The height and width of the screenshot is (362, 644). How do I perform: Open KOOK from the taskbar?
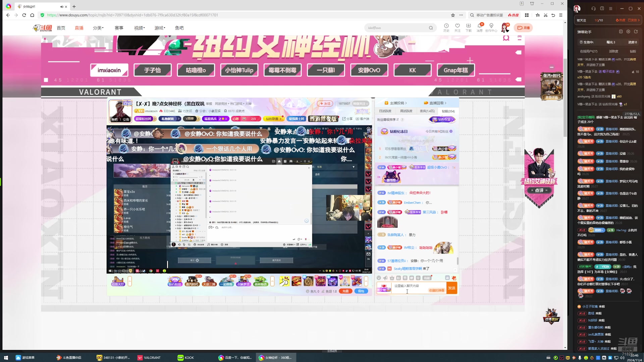(x=186, y=358)
